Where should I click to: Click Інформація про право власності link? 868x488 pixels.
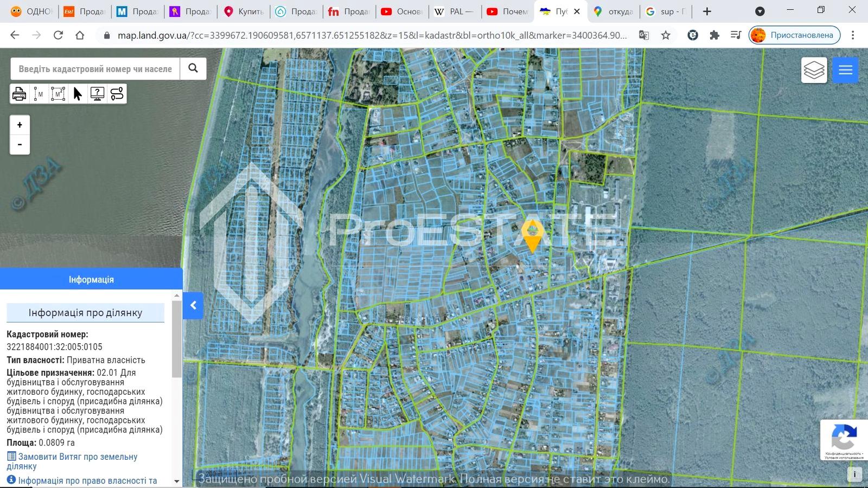tap(87, 480)
